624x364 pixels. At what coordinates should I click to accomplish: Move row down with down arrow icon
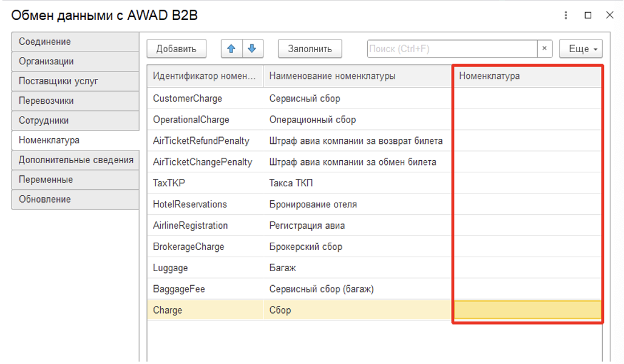[253, 49]
